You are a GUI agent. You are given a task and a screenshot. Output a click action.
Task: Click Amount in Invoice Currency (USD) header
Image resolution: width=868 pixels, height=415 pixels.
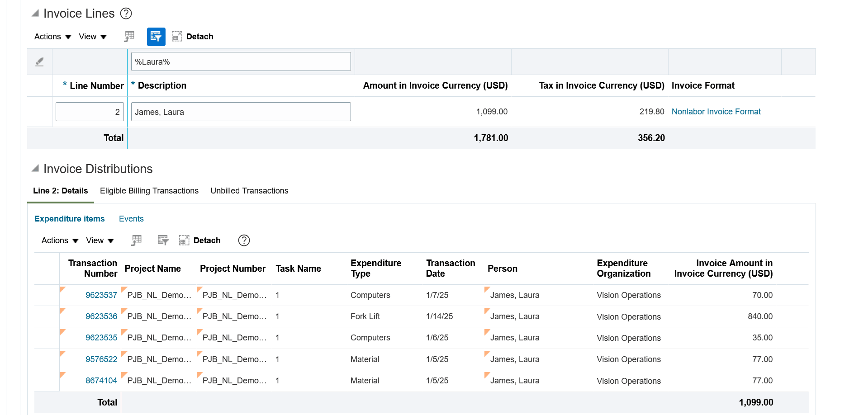click(x=436, y=85)
